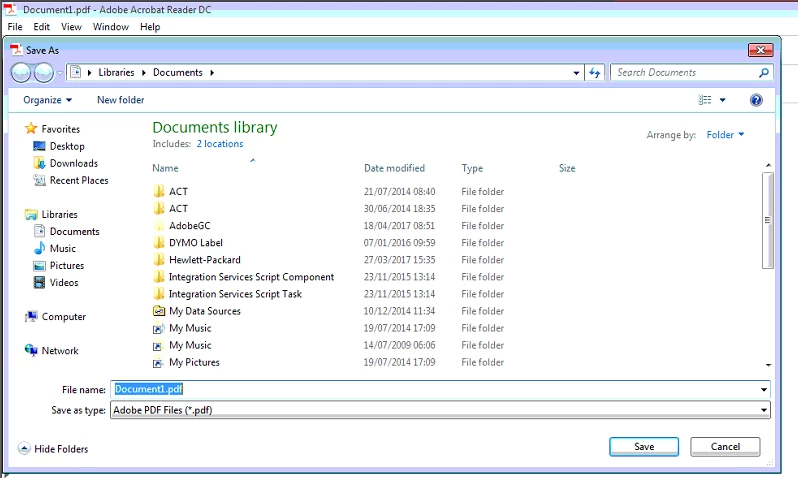Select My Music dated 14/07/2009 06:06
798x478 pixels.
[x=190, y=345]
